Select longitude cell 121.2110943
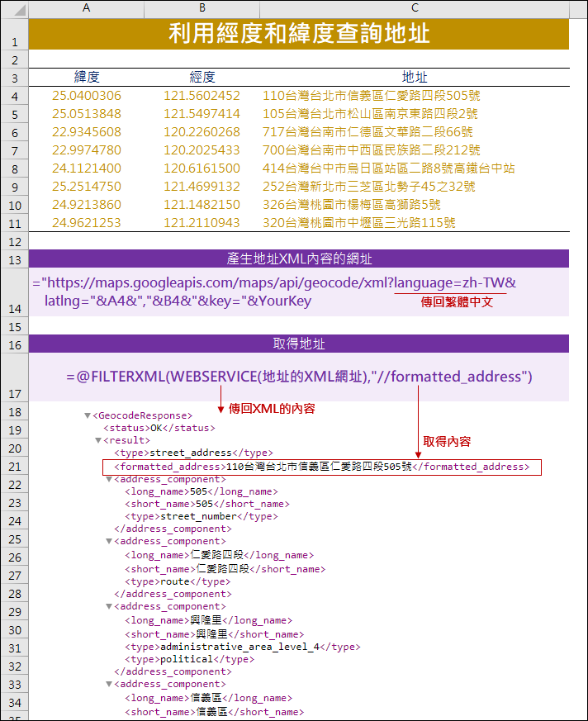 (202, 222)
